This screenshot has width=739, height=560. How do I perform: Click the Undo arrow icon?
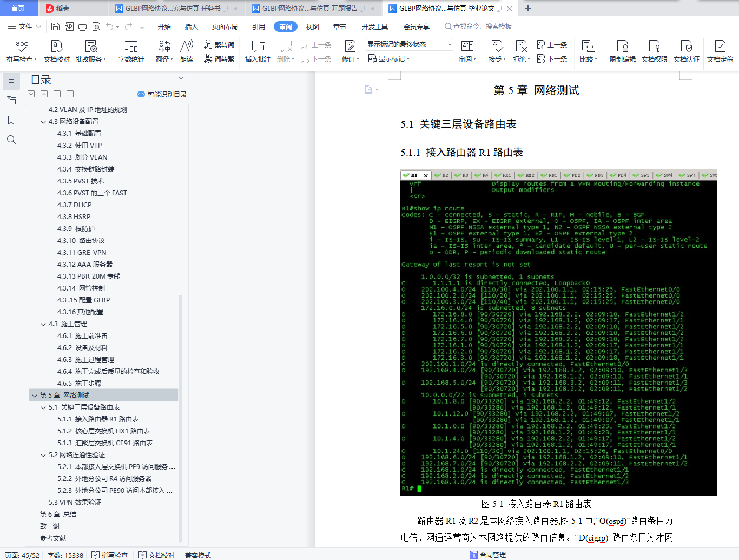coord(110,27)
